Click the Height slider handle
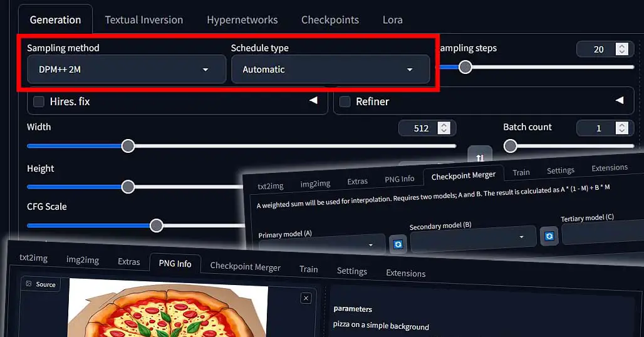 (x=128, y=187)
